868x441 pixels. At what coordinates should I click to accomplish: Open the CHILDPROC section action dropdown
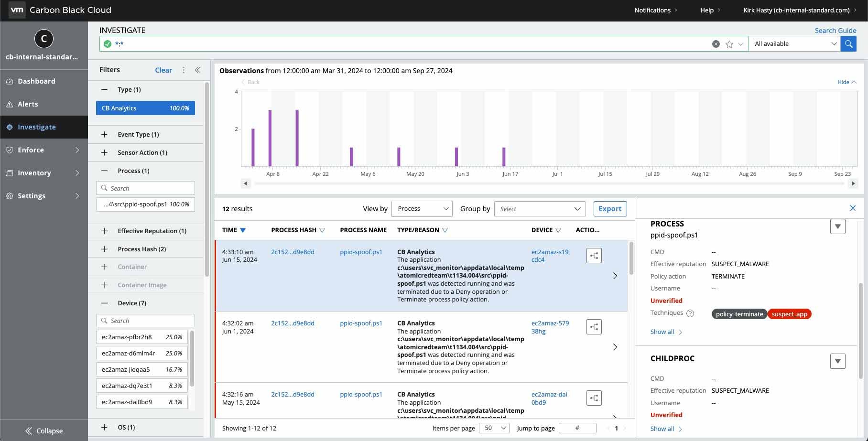pyautogui.click(x=837, y=361)
